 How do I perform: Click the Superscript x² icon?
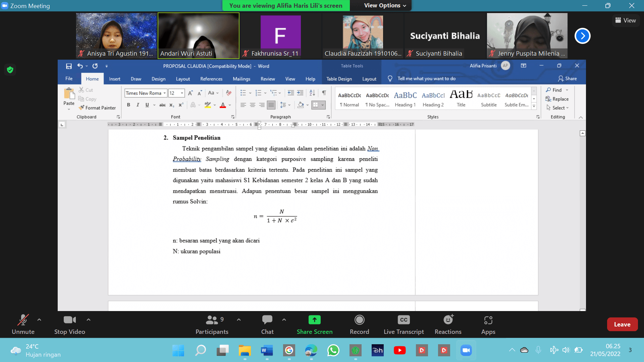tap(181, 105)
